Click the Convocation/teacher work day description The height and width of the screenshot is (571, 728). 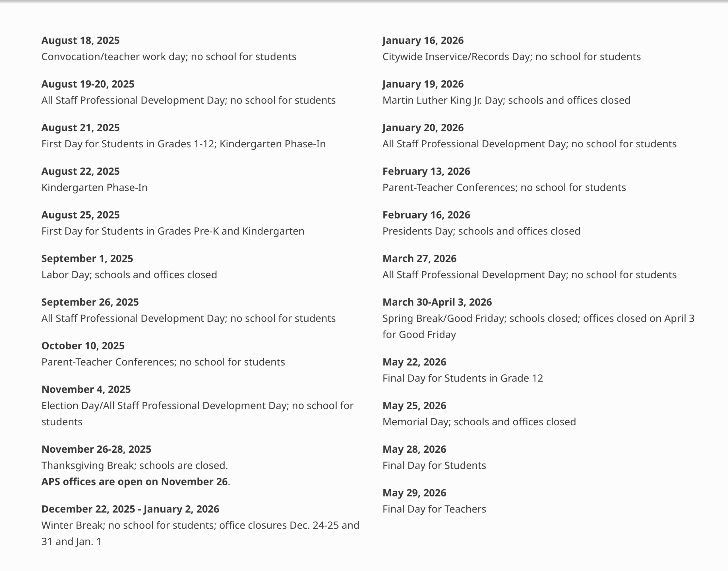tap(169, 57)
